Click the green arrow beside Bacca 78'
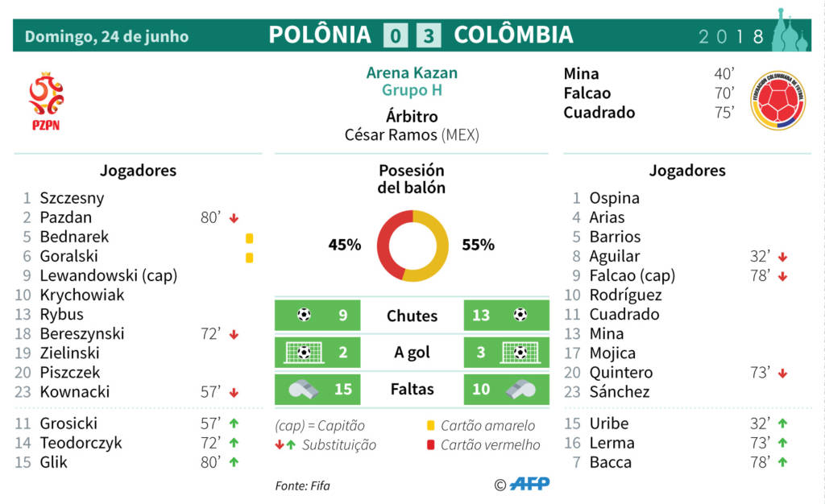Screen dimensions: 825x504 tap(783, 462)
